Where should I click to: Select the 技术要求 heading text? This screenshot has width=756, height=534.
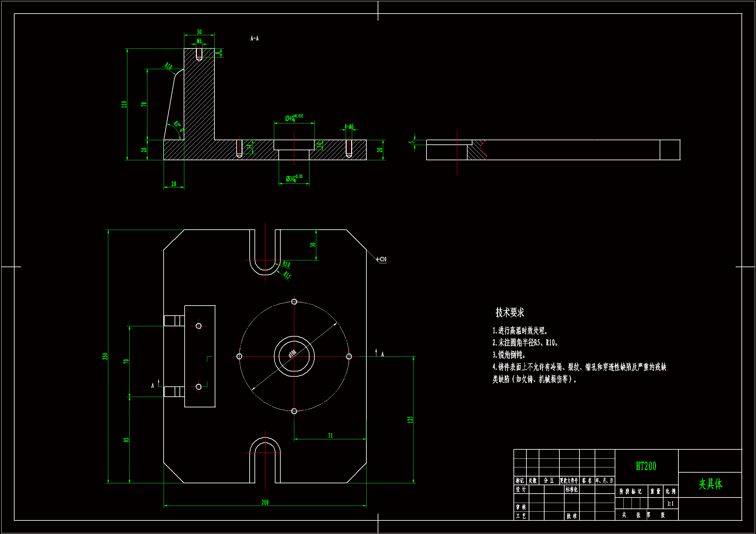[x=509, y=312]
